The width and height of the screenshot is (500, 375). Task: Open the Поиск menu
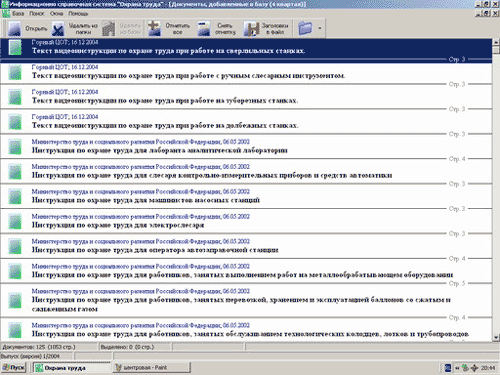(x=37, y=14)
